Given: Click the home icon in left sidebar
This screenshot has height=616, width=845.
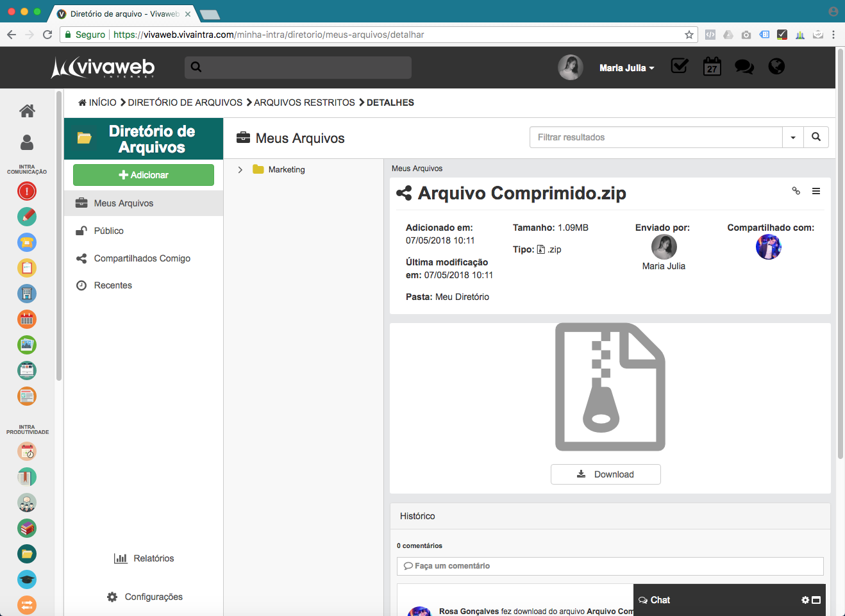Looking at the screenshot, I should click(x=27, y=111).
